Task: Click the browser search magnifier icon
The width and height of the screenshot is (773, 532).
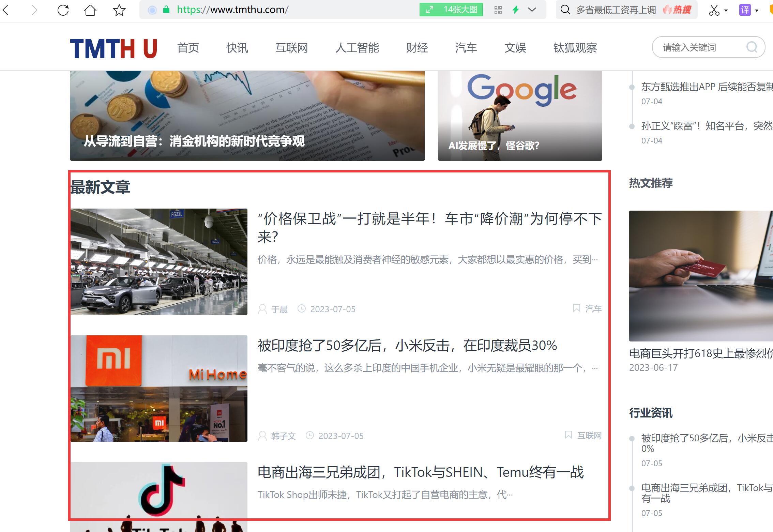Action: (565, 10)
